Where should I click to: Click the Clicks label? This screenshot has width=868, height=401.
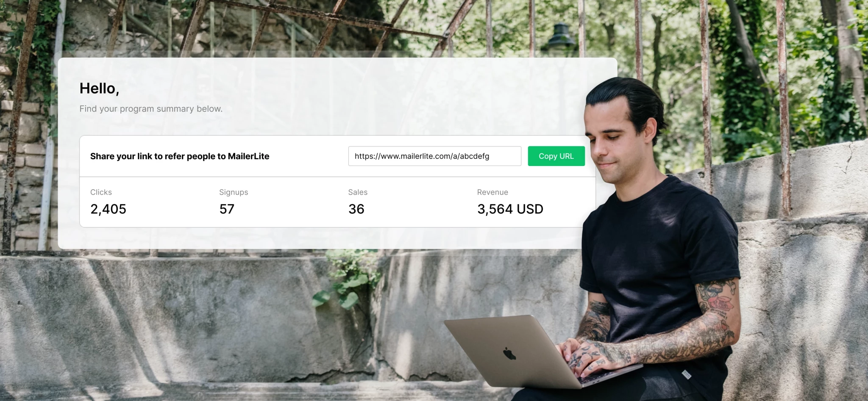pyautogui.click(x=101, y=192)
